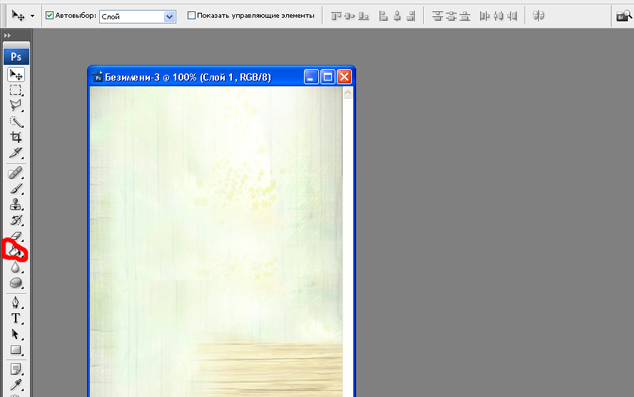This screenshot has width=634, height=397.
Task: Click the Auto-Align Layers icon in options bar
Action: click(x=539, y=16)
